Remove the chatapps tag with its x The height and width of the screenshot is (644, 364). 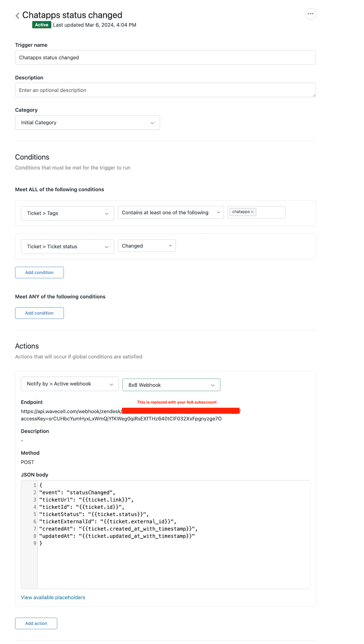[x=252, y=212]
